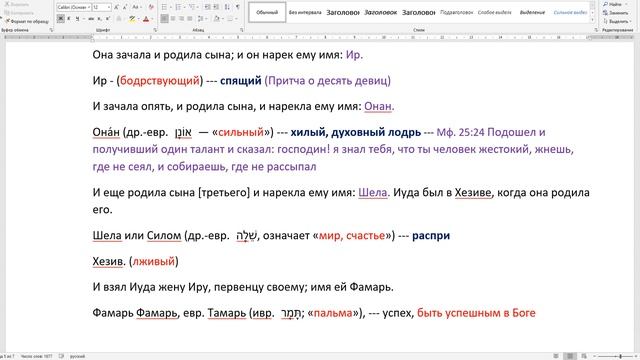The height and width of the screenshot is (360, 640).
Task: Apply numbered list icon
Action: click(x=178, y=7)
